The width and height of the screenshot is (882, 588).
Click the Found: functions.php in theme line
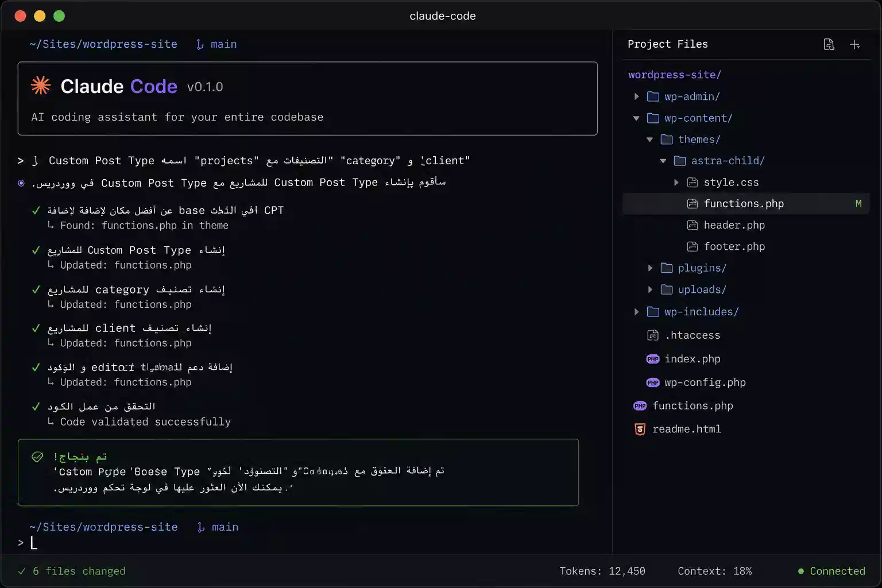pos(144,226)
